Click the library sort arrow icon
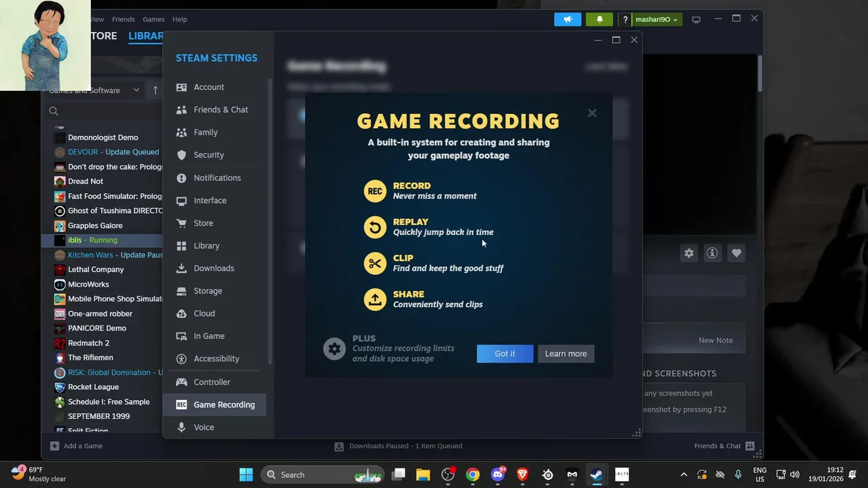Screen dimensions: 868x488 tap(155, 90)
